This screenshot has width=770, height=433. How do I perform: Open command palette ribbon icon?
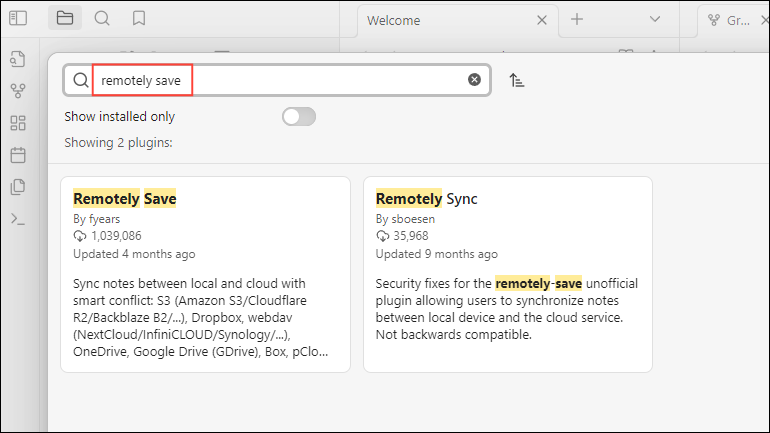tap(18, 219)
